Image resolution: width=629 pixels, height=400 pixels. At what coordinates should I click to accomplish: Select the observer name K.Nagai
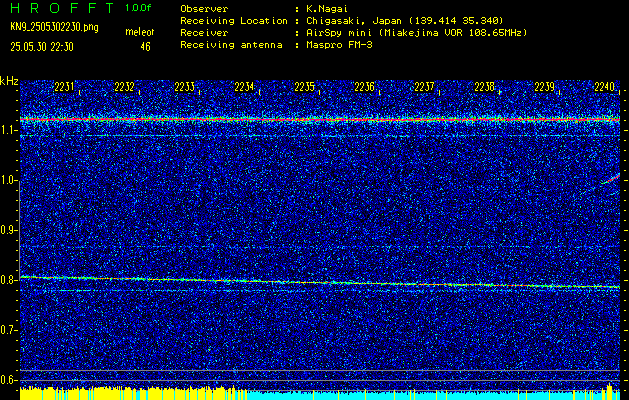[328, 9]
